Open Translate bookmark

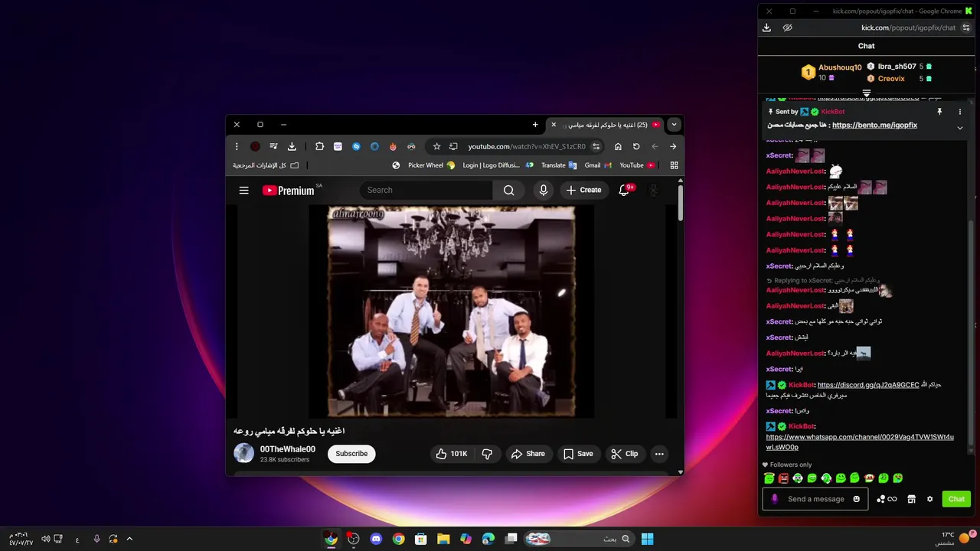coord(559,165)
